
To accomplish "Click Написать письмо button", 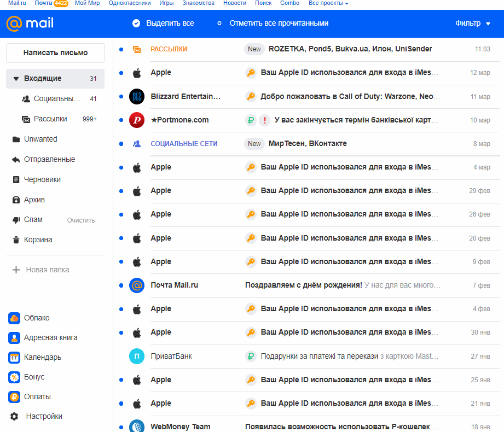I will (55, 53).
